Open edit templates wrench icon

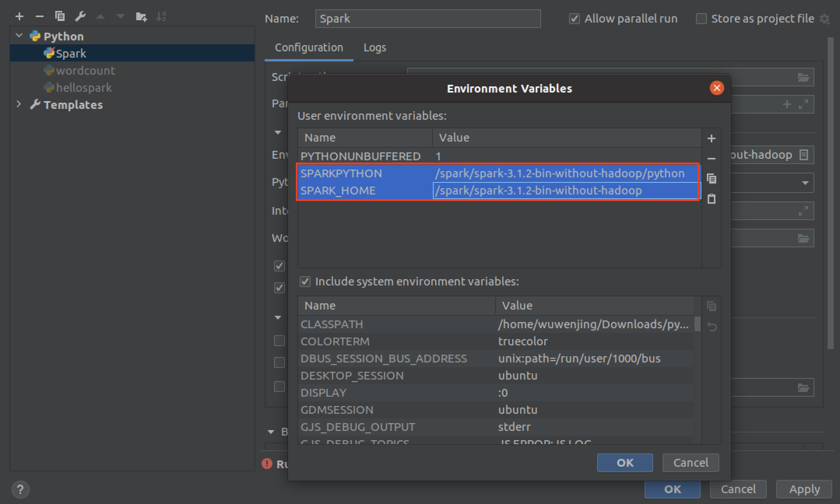[80, 16]
